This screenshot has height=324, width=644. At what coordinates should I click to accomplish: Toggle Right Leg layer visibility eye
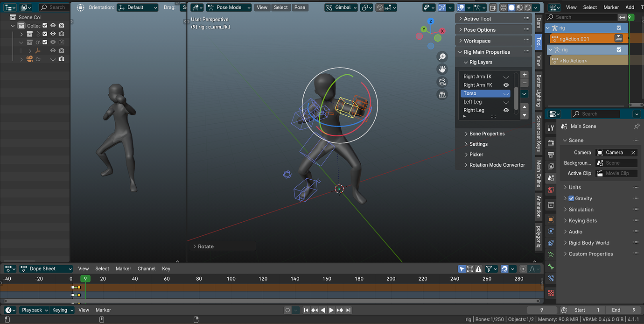(x=506, y=110)
